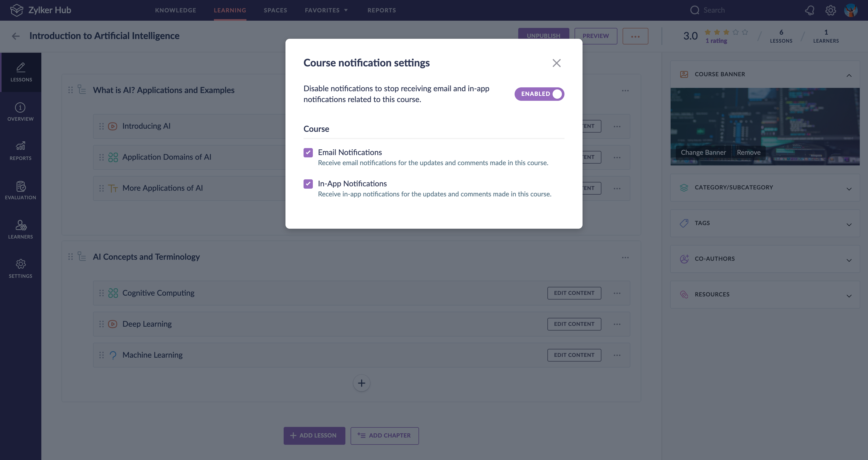
Task: Open the top-right settings gear
Action: click(x=830, y=10)
